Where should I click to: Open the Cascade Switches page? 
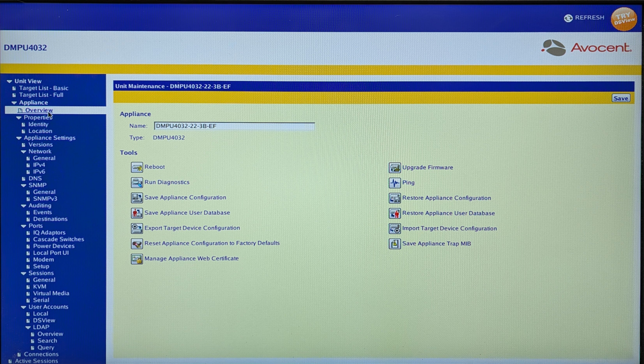click(x=58, y=239)
